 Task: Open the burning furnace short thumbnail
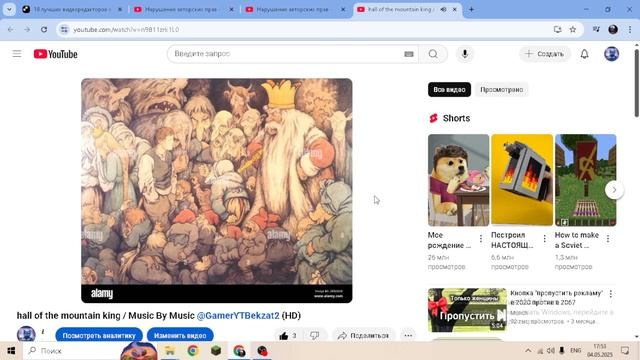point(522,180)
